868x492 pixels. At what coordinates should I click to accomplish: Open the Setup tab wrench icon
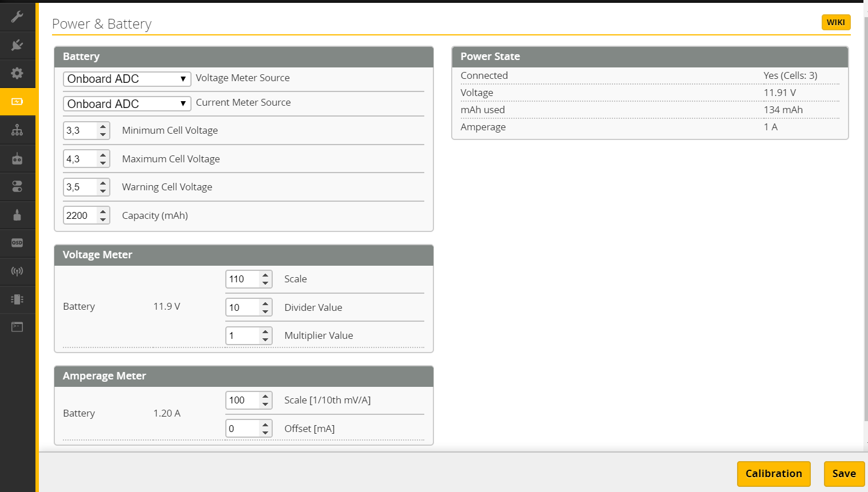[x=17, y=17]
